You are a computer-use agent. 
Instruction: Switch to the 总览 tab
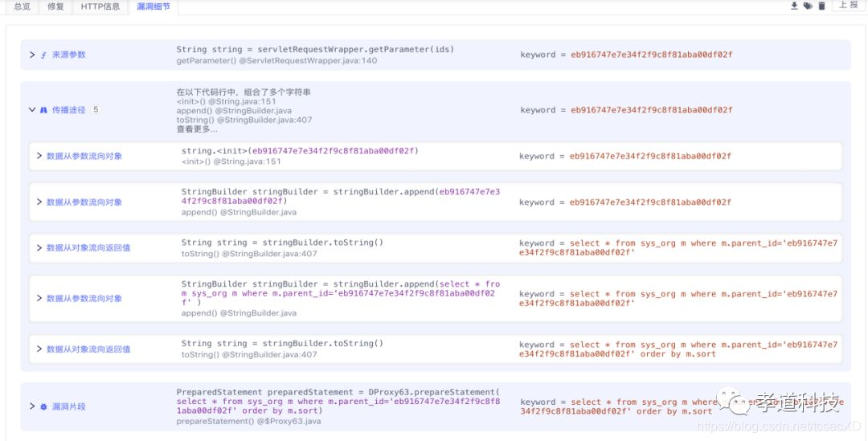click(23, 6)
